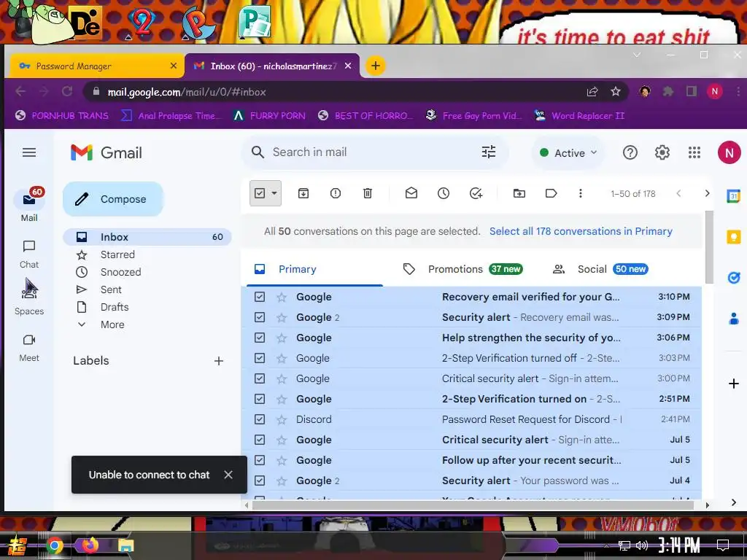This screenshot has width=747, height=560.
Task: Uncheck the Help strengthen the security message
Action: point(260,338)
